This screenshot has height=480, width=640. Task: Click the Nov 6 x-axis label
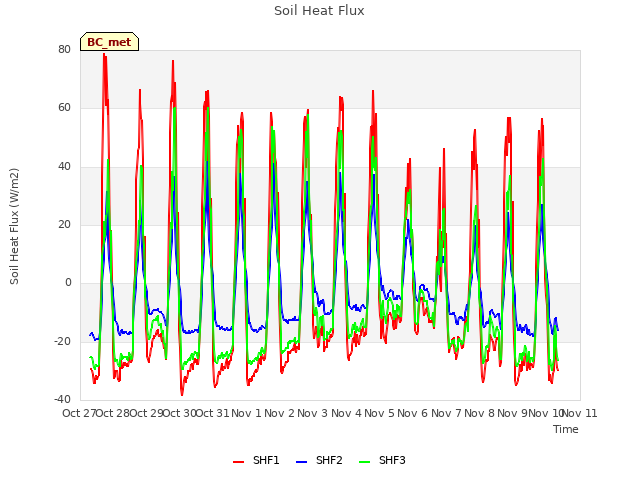pyautogui.click(x=413, y=413)
